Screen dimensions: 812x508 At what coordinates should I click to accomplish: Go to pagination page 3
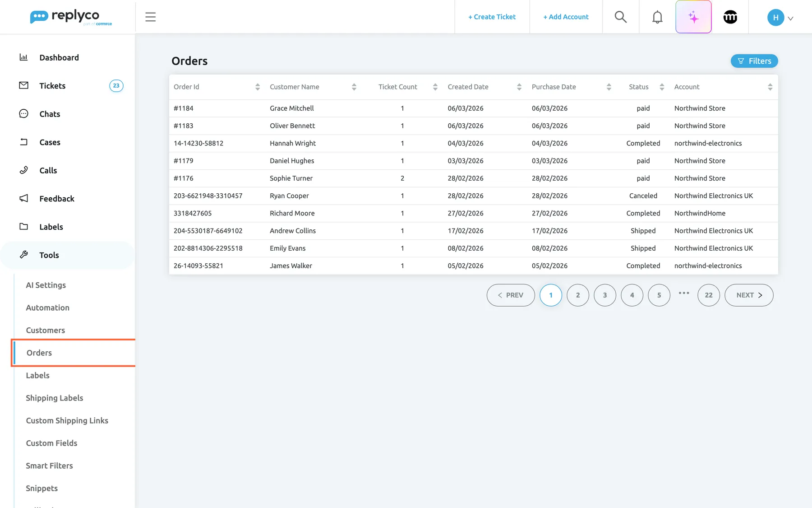(605, 295)
